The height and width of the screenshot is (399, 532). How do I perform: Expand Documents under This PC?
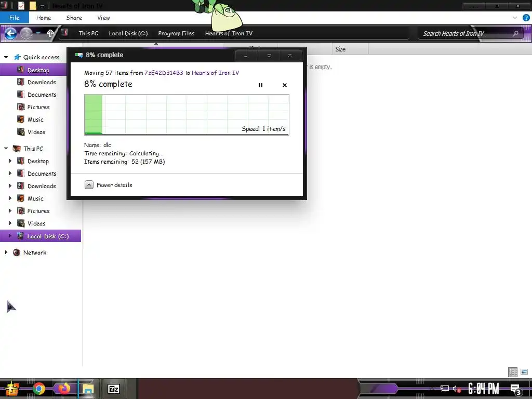point(10,174)
